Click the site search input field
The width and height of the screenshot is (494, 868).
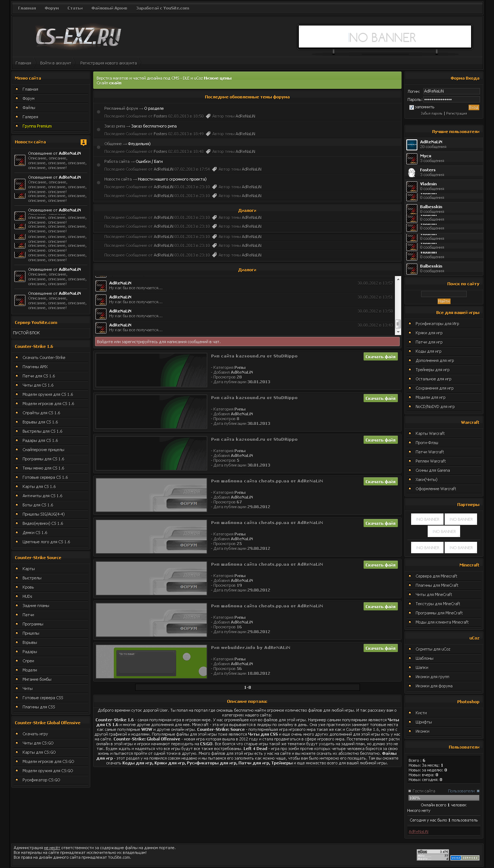(444, 294)
